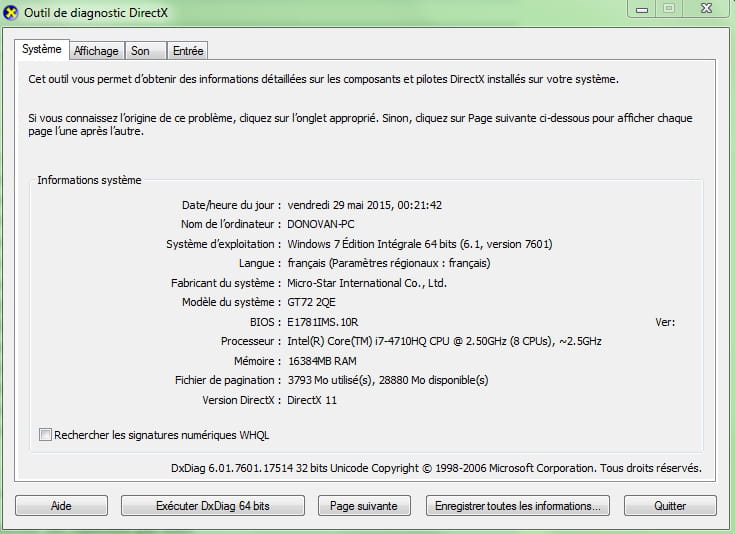
Task: Click the Nom de l'ordinateur label
Action: click(231, 224)
